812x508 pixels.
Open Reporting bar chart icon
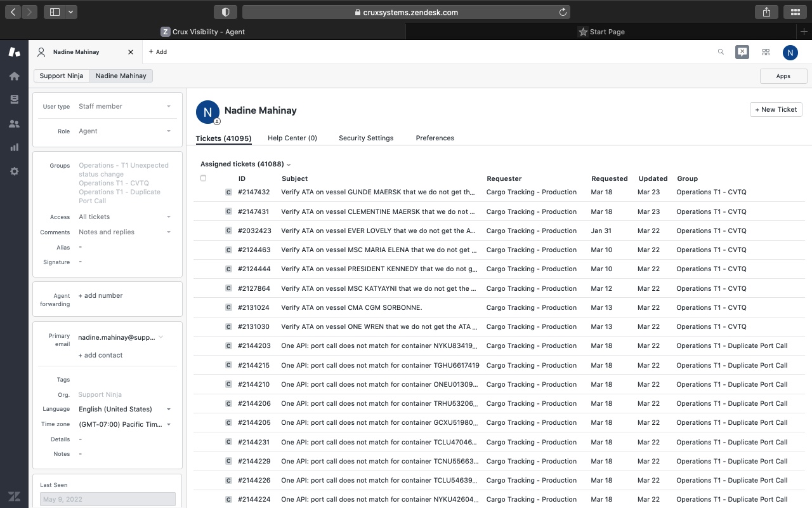pyautogui.click(x=14, y=147)
